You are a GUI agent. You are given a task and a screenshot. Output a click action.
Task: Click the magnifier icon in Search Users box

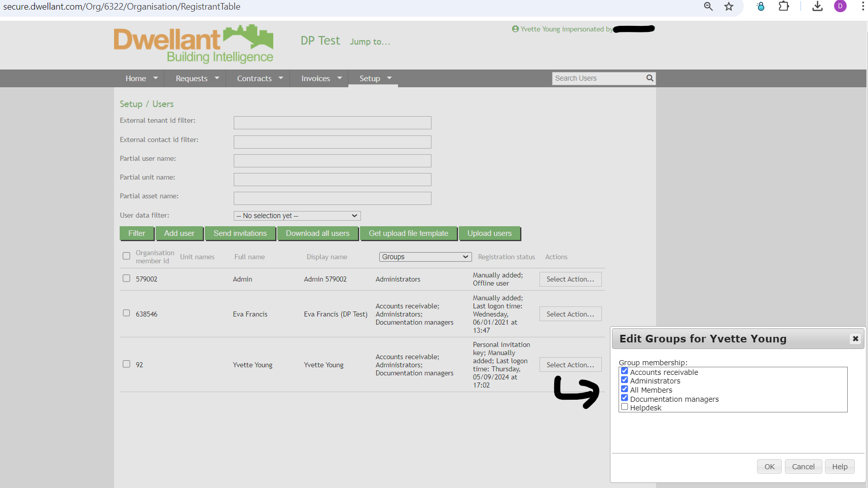pos(649,78)
